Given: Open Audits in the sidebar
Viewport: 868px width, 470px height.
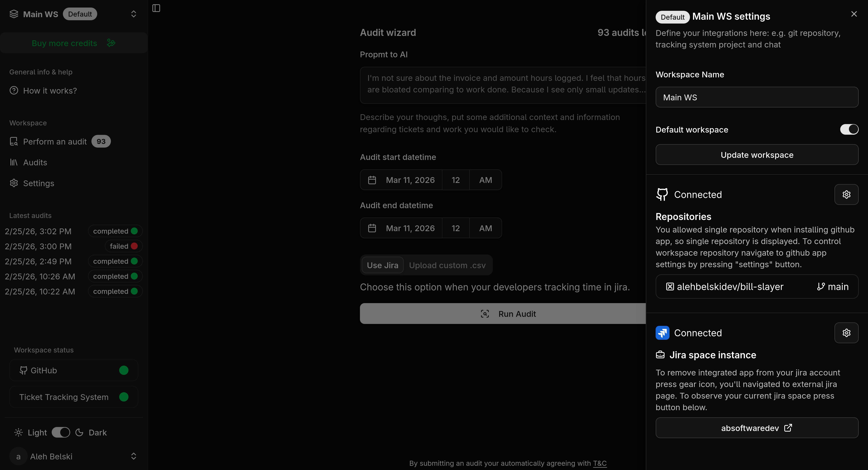Looking at the screenshot, I should coord(35,162).
